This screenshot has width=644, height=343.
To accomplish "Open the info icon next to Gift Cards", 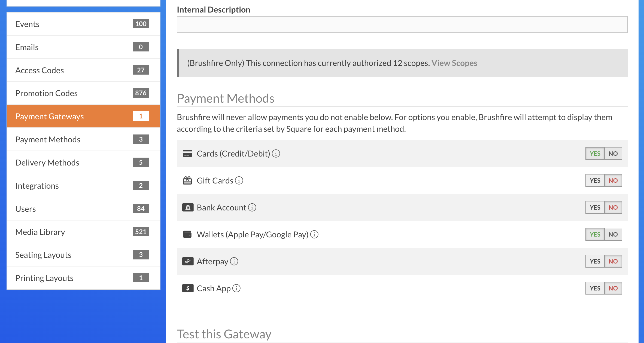I will coord(239,180).
